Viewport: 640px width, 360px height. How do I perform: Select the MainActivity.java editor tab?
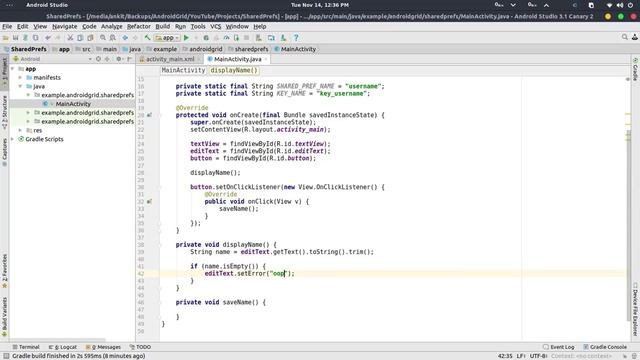[237, 59]
